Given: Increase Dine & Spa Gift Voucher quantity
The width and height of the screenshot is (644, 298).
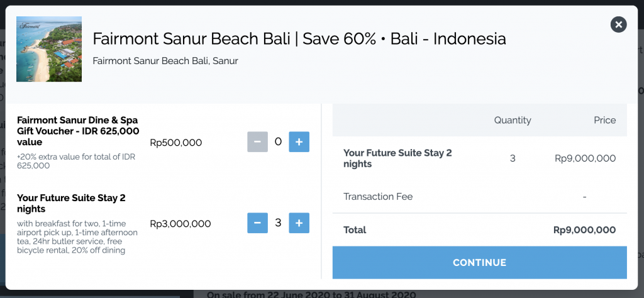Looking at the screenshot, I should click(x=299, y=142).
